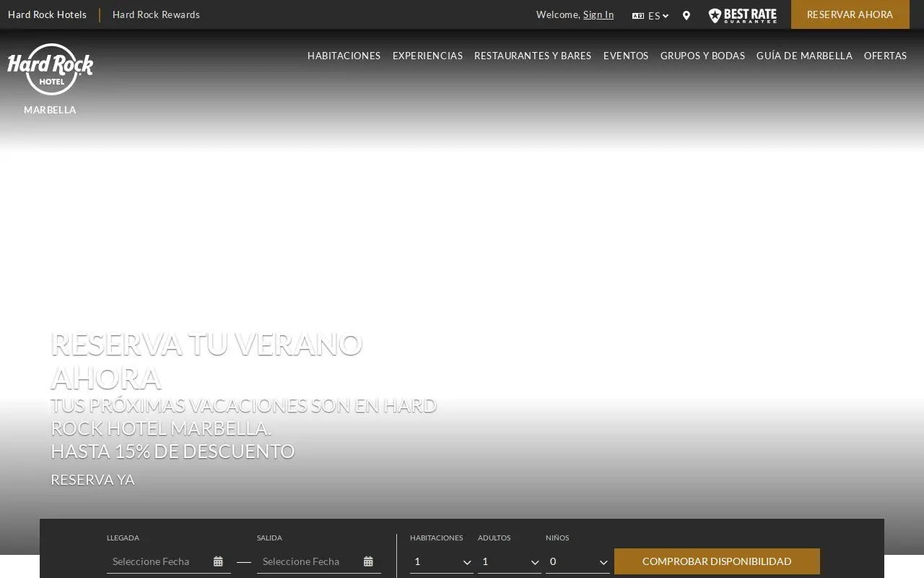Click the Reserva Ya link
This screenshot has width=924, height=578.
92,480
